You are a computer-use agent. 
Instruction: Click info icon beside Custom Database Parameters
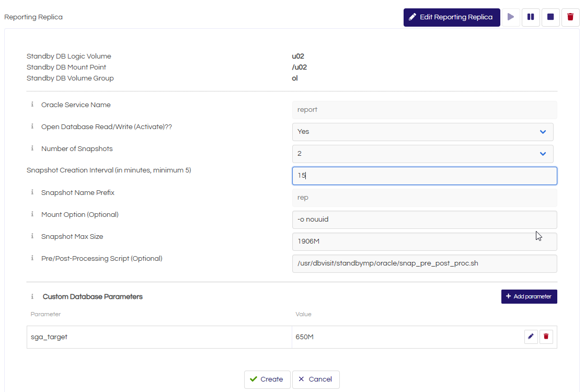point(32,296)
